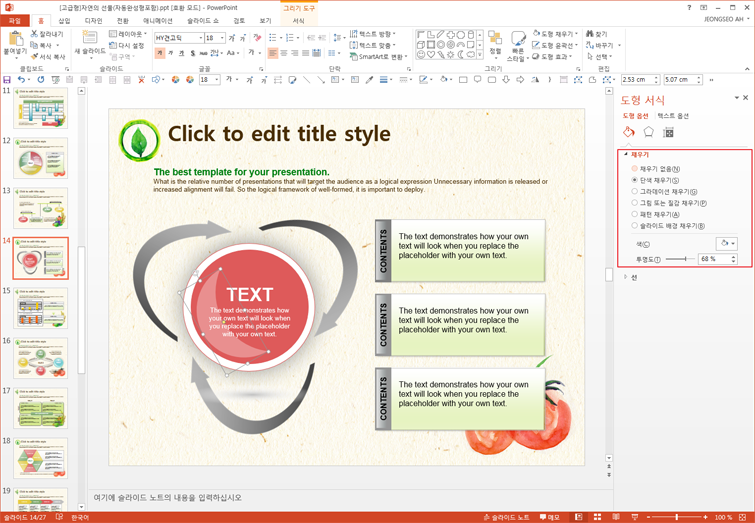Click Quick Styles (빠른 스타일) button
This screenshot has height=523, width=755.
(518, 46)
